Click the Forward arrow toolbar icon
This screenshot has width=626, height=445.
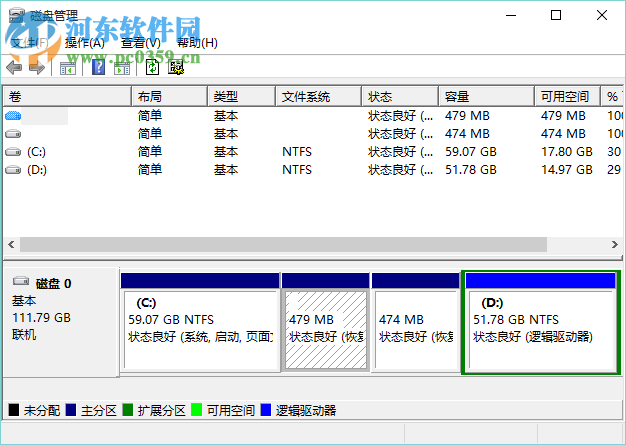coord(37,67)
